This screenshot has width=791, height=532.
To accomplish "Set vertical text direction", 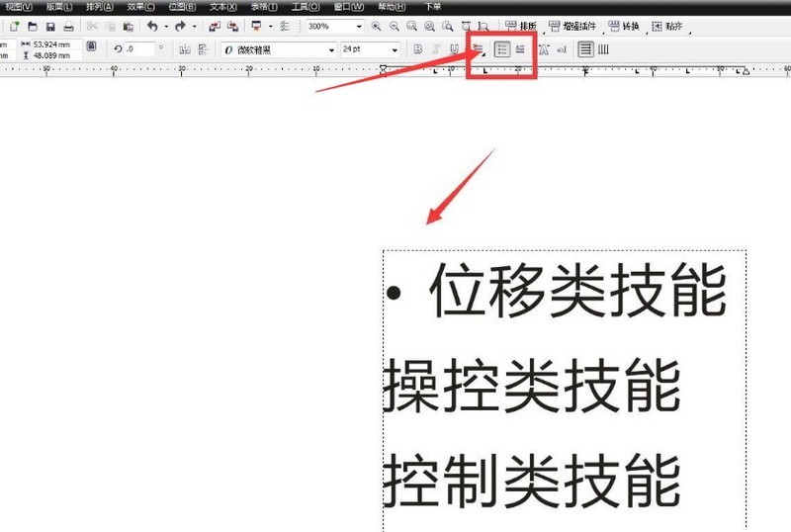I will tap(603, 49).
